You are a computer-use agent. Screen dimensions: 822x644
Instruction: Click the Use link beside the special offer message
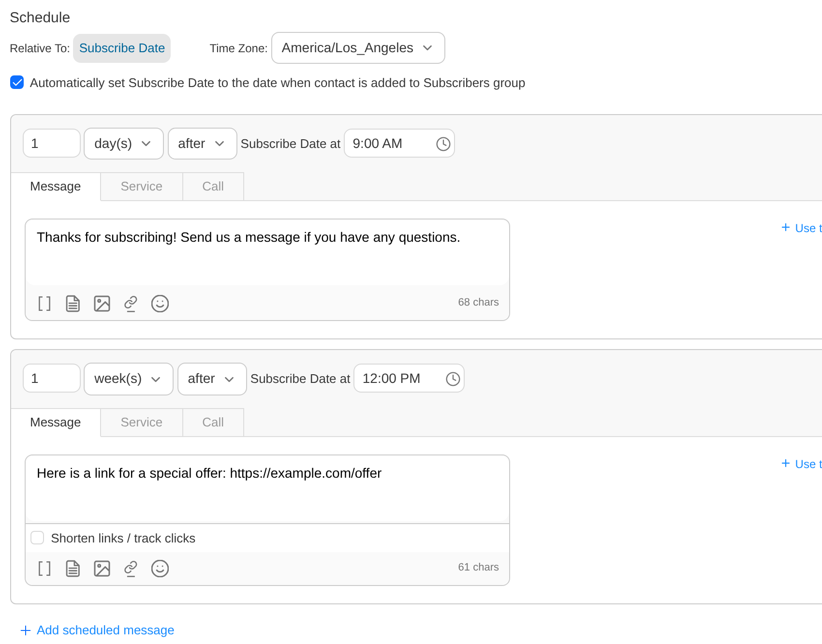pyautogui.click(x=802, y=464)
